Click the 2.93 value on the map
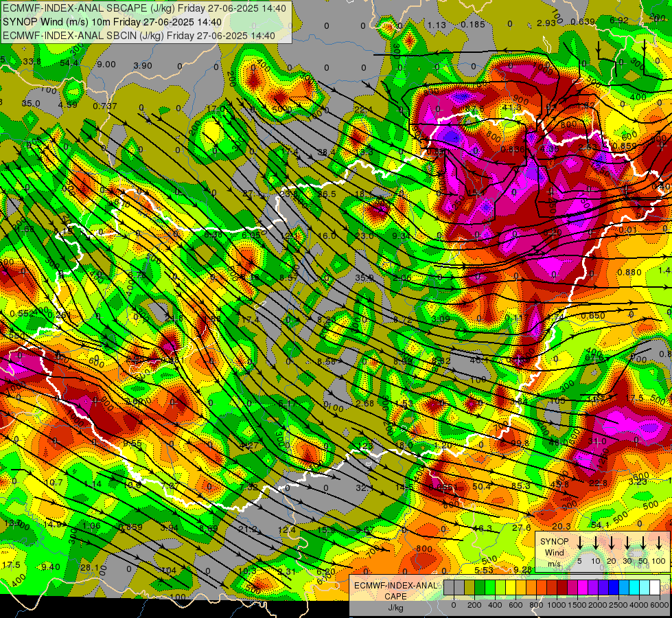Viewport: 672px width, 618px height. click(546, 23)
